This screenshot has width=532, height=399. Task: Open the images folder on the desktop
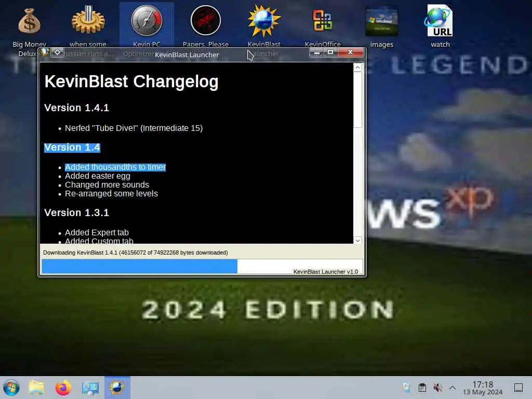(x=381, y=25)
